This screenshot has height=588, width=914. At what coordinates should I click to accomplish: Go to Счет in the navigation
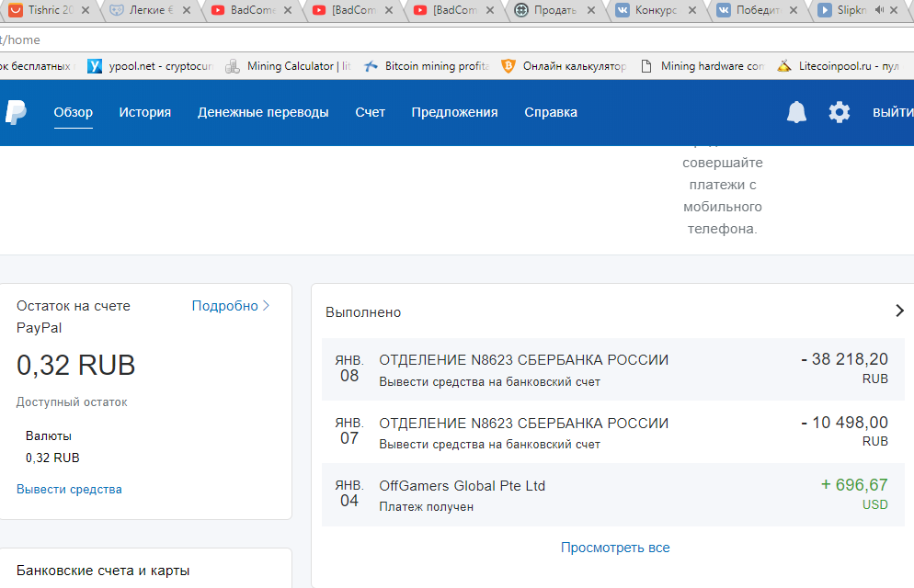pos(371,112)
